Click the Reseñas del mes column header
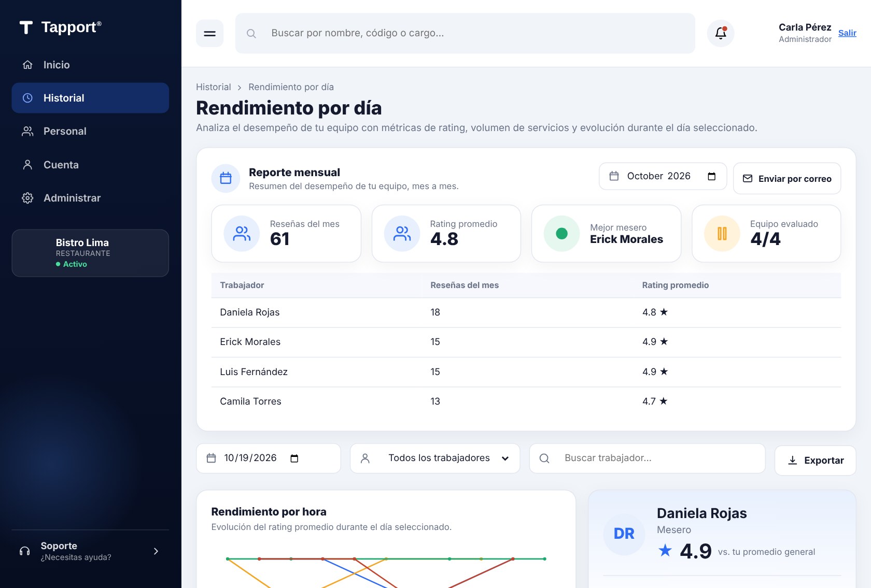The height and width of the screenshot is (588, 871). [x=465, y=285]
